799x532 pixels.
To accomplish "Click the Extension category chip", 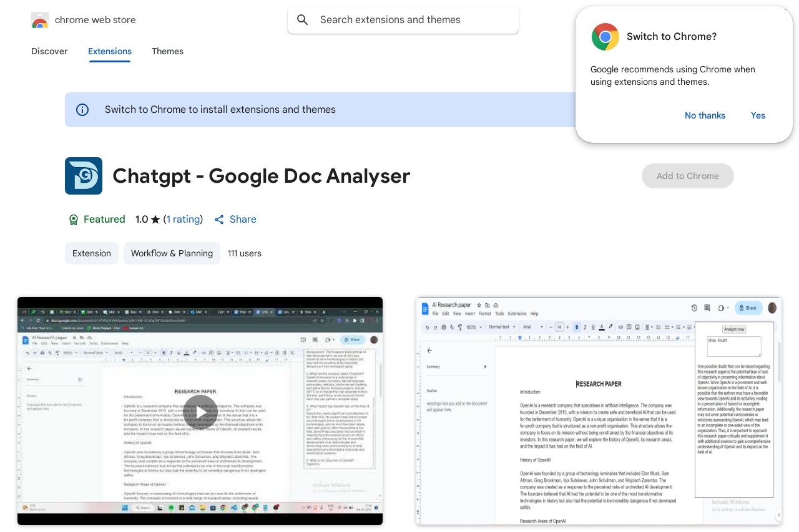I will tap(92, 253).
